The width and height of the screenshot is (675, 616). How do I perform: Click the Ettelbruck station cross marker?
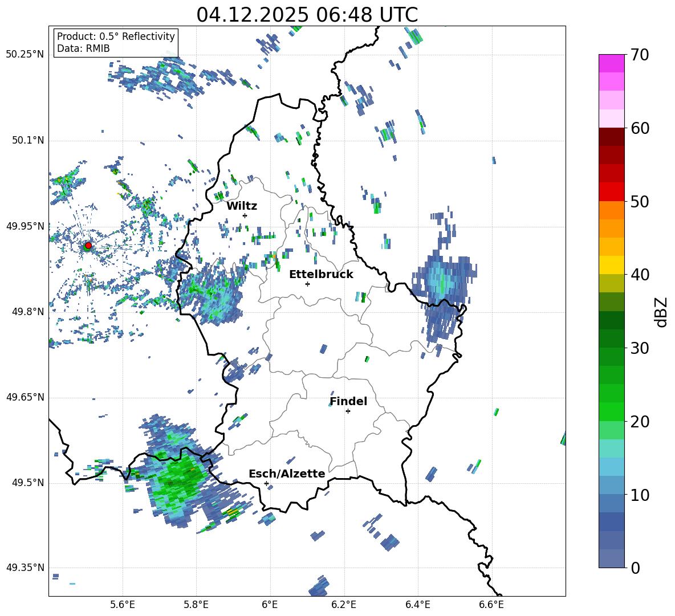pyautogui.click(x=307, y=284)
